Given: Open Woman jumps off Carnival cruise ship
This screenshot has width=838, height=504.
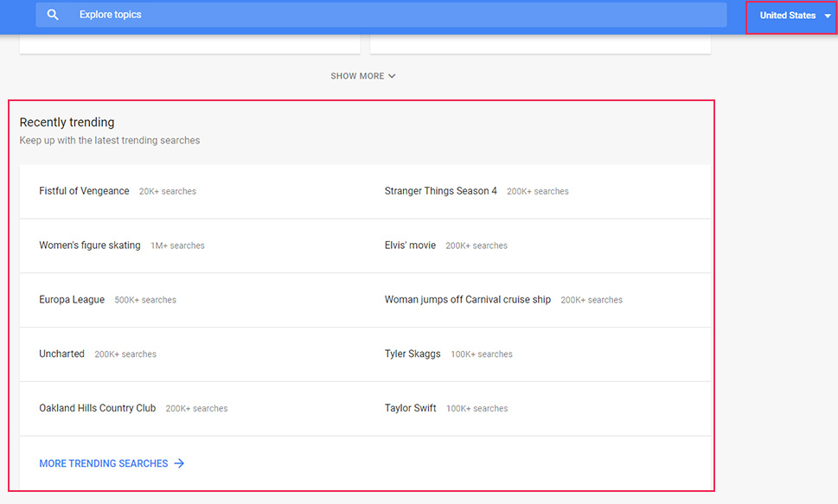Looking at the screenshot, I should [468, 300].
